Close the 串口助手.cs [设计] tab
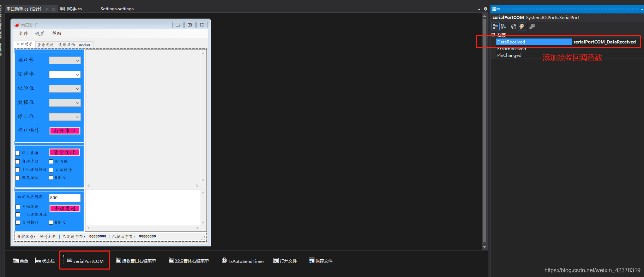This screenshot has height=277, width=644. [x=54, y=9]
